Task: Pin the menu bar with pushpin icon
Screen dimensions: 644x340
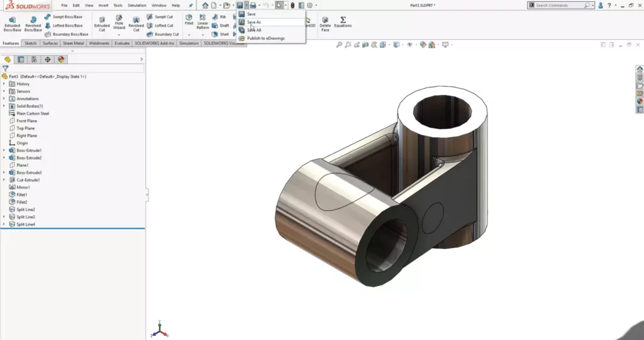Action: point(191,5)
